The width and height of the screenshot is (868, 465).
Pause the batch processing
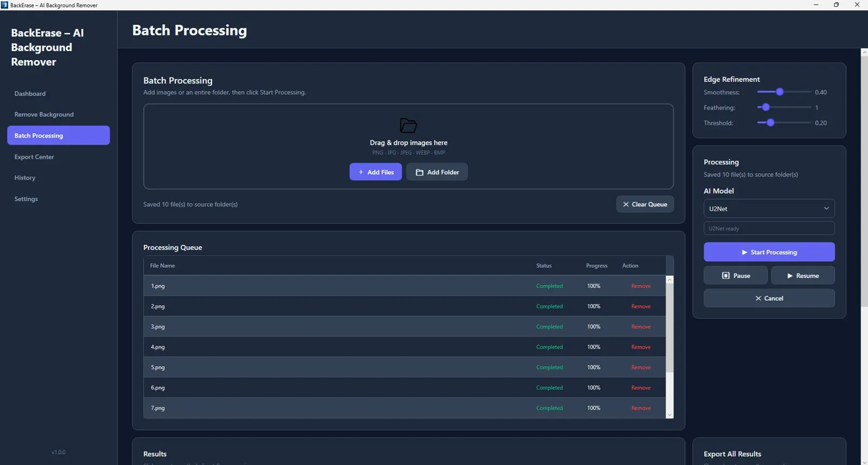736,275
